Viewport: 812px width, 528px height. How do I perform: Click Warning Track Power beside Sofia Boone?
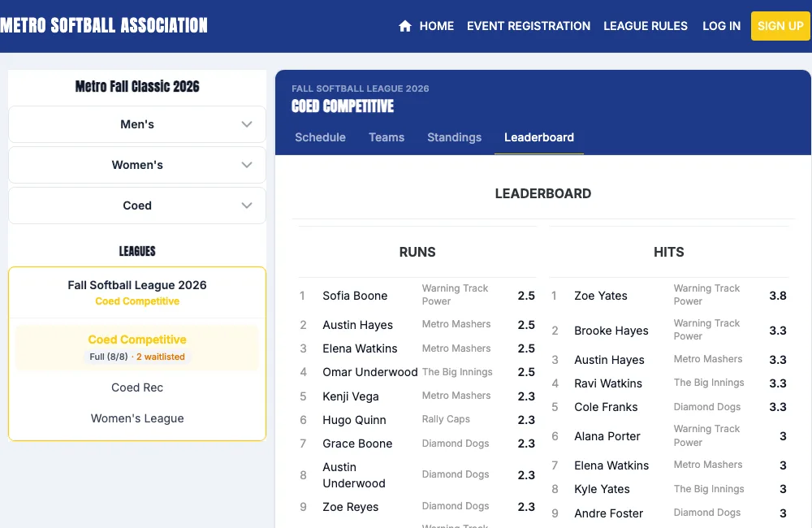coord(455,294)
